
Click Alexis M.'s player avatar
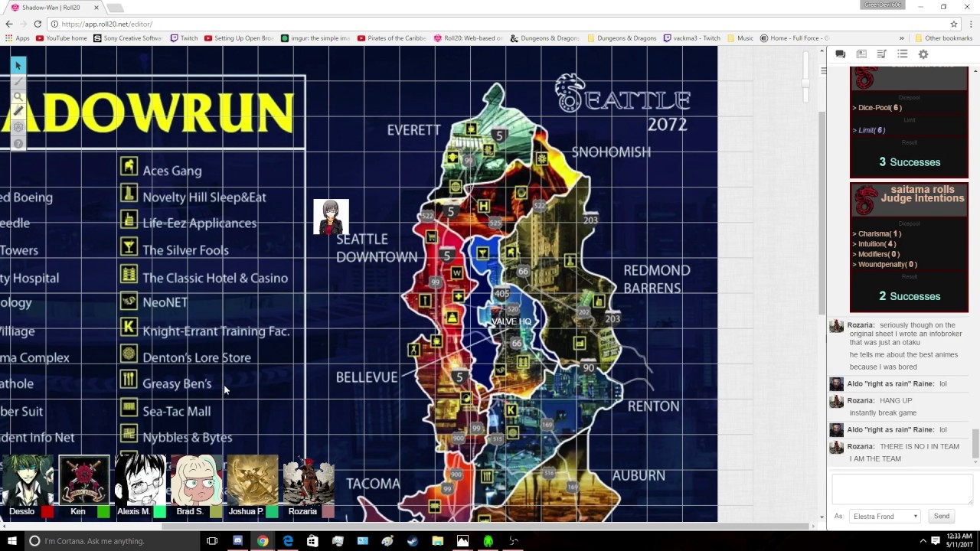coord(140,480)
